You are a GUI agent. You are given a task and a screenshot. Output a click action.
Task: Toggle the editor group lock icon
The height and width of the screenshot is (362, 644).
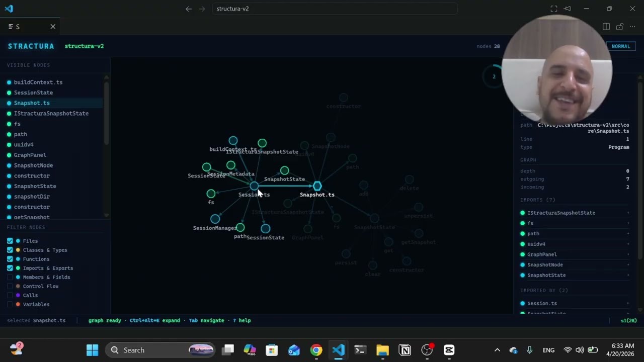619,27
